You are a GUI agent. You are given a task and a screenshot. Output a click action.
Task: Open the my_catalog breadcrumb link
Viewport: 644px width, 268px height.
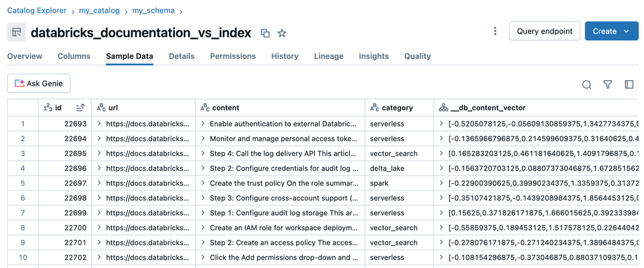[99, 11]
